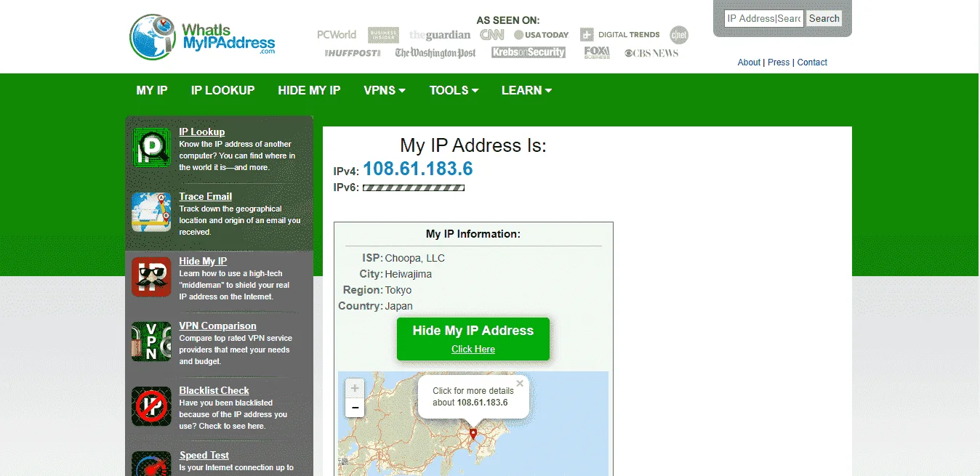
Task: Open the Hide My IP sidebar title link
Action: click(x=203, y=261)
